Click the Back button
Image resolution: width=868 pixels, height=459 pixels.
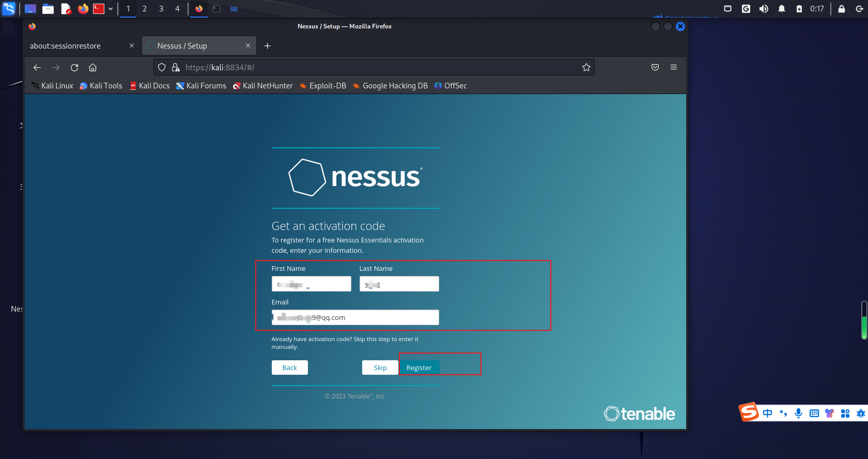tap(290, 368)
